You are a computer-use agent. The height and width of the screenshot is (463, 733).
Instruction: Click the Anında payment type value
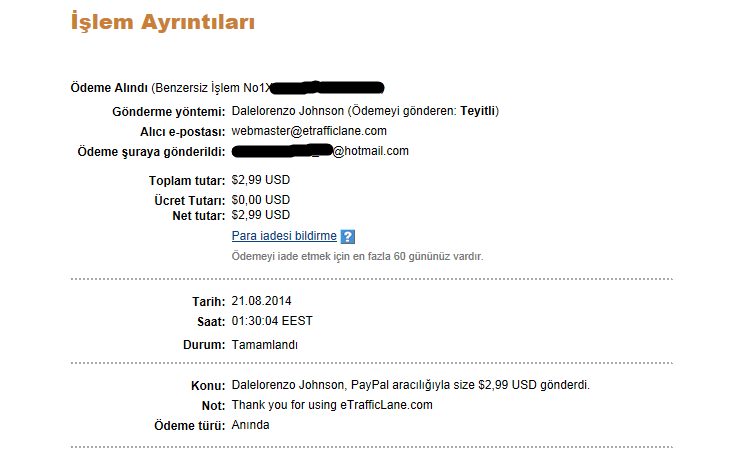250,425
